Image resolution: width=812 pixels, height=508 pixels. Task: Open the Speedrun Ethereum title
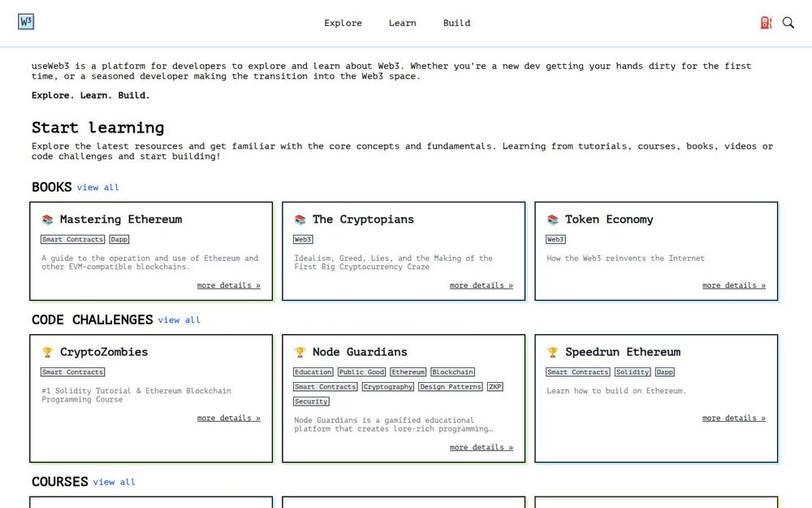pyautogui.click(x=623, y=352)
